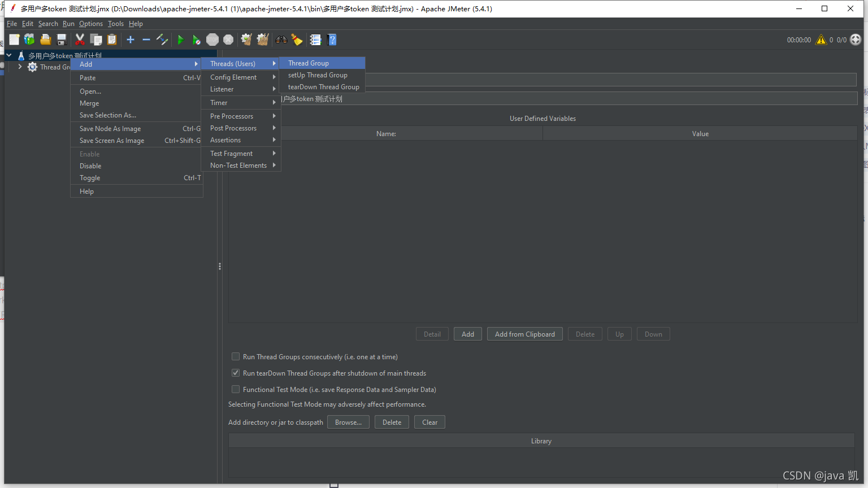
Task: Open the Run menu in menu bar
Action: pos(68,24)
